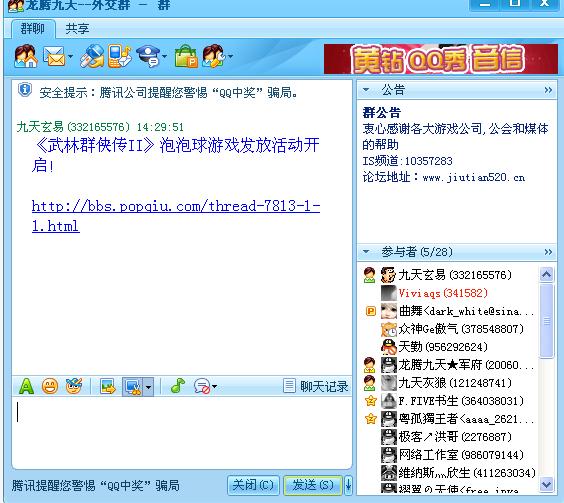Open the bbs.popqiu.com thread link

coord(176,216)
